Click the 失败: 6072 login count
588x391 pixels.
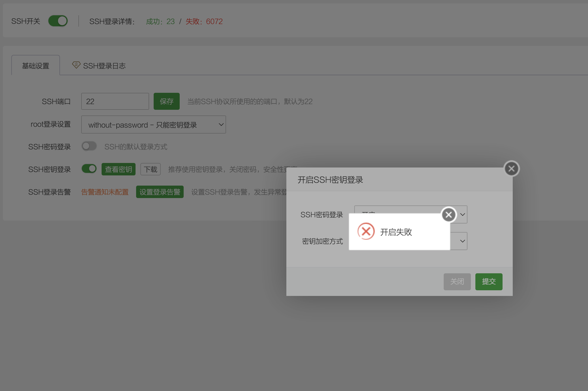(x=204, y=22)
